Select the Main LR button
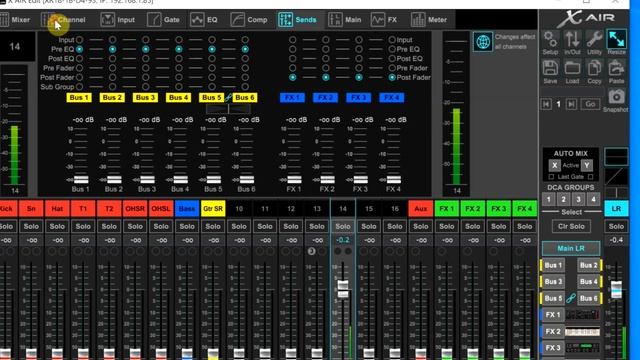The height and width of the screenshot is (360, 640). (x=571, y=248)
